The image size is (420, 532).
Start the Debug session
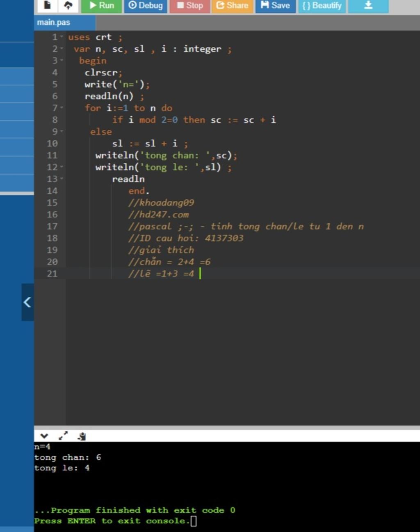click(x=146, y=5)
